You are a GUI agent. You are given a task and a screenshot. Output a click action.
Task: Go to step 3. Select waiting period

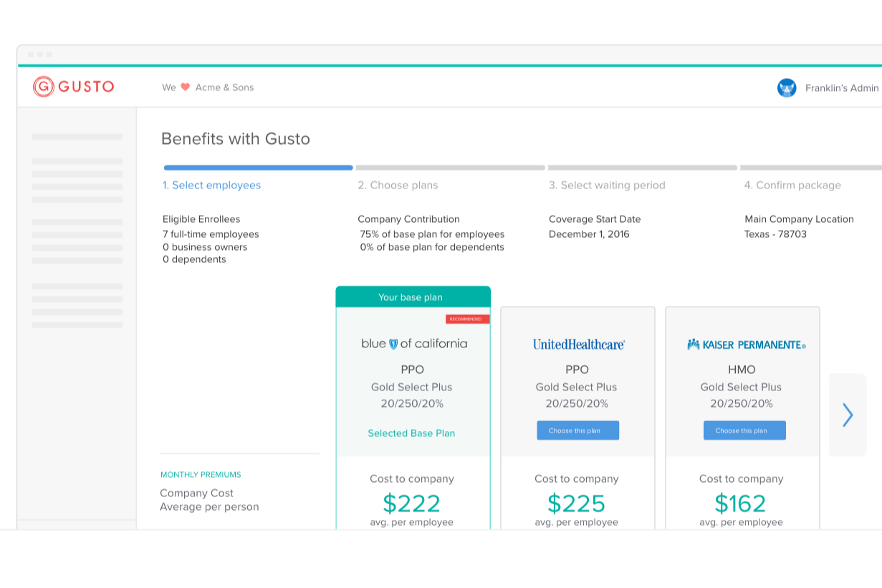click(x=607, y=185)
